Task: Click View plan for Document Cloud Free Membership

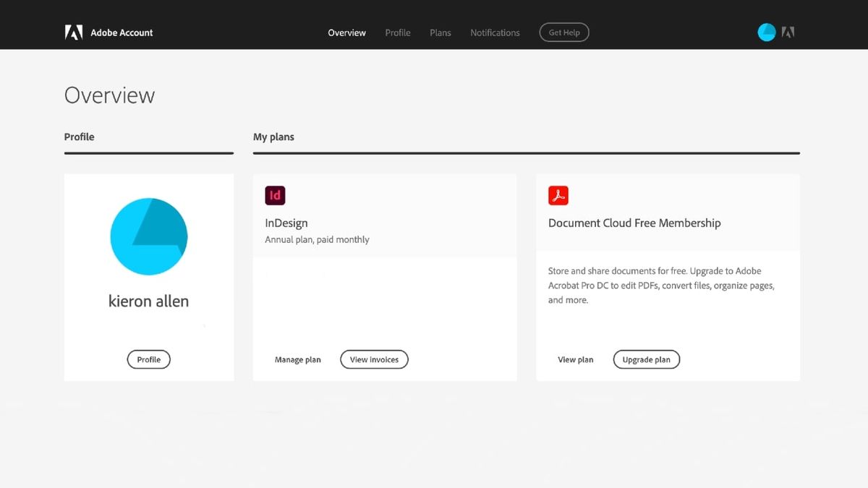Action: click(575, 359)
